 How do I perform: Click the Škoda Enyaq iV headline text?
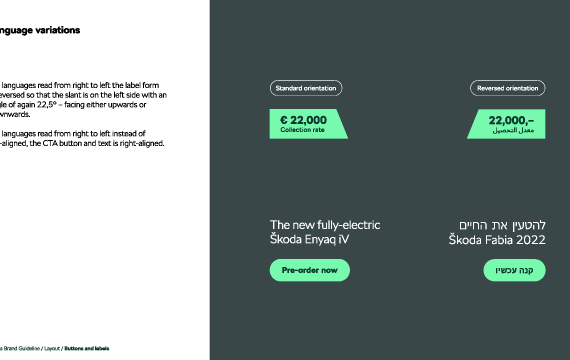tap(309, 240)
